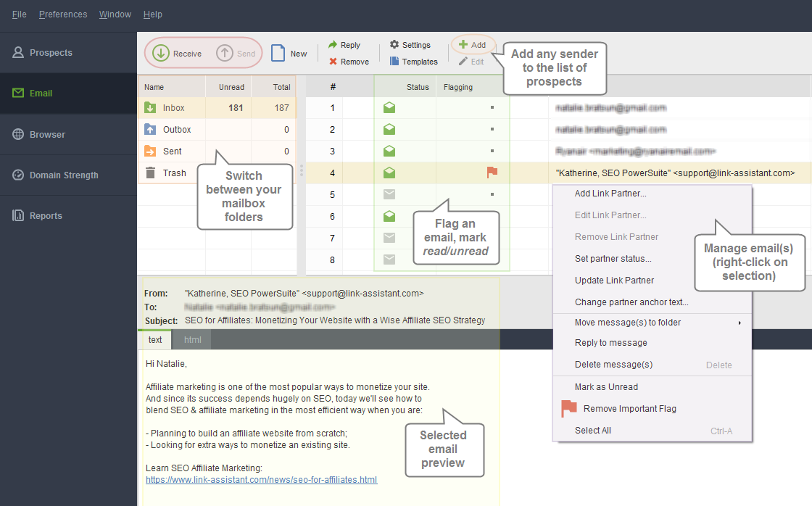Open the File menu
812x506 pixels.
[19, 14]
